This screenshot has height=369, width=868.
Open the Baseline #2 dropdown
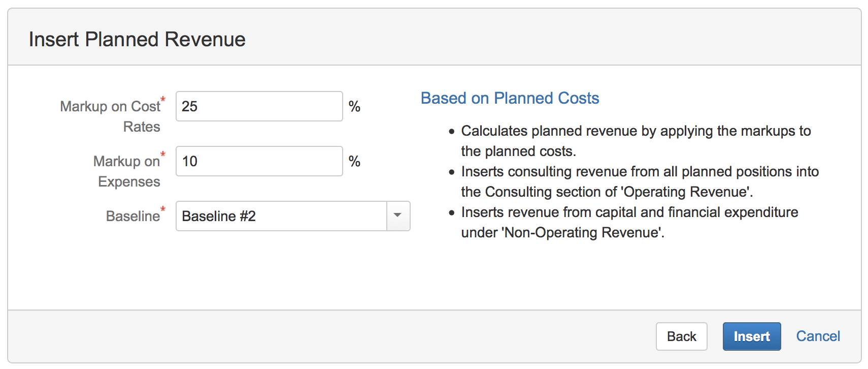coord(282,216)
